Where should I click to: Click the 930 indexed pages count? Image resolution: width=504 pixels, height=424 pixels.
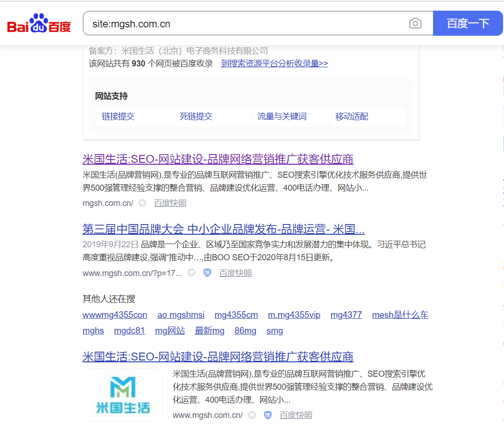click(x=138, y=64)
